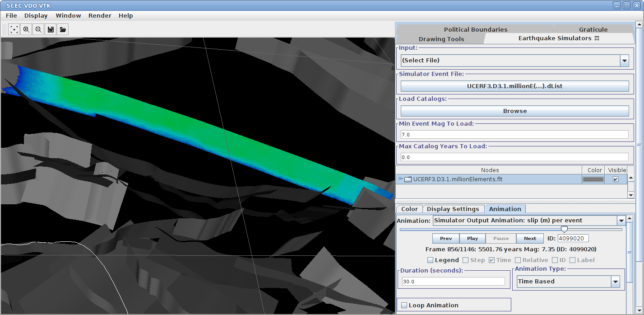The width and height of the screenshot is (644, 315).
Task: Check the Loop Animation box
Action: click(x=404, y=306)
